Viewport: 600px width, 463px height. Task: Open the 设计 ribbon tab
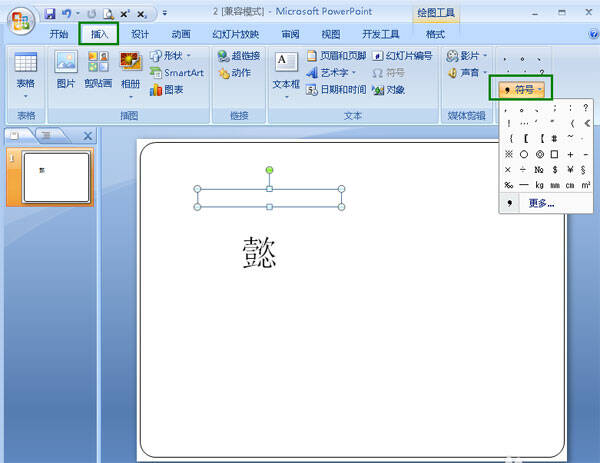[140, 34]
